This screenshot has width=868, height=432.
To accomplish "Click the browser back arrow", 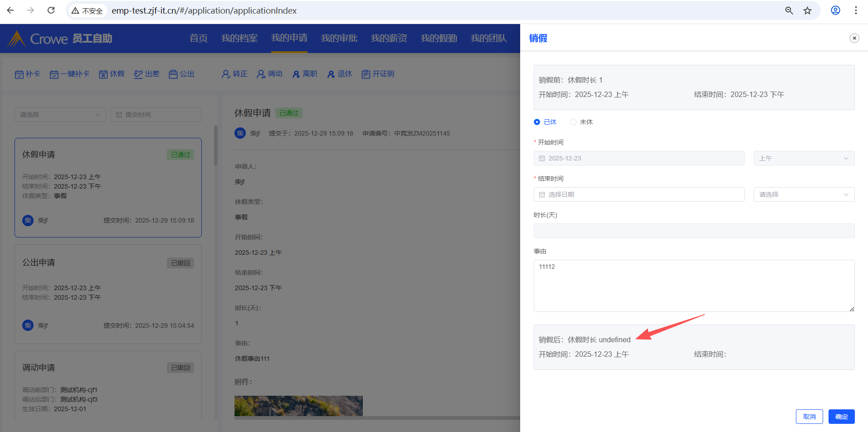I will [10, 10].
